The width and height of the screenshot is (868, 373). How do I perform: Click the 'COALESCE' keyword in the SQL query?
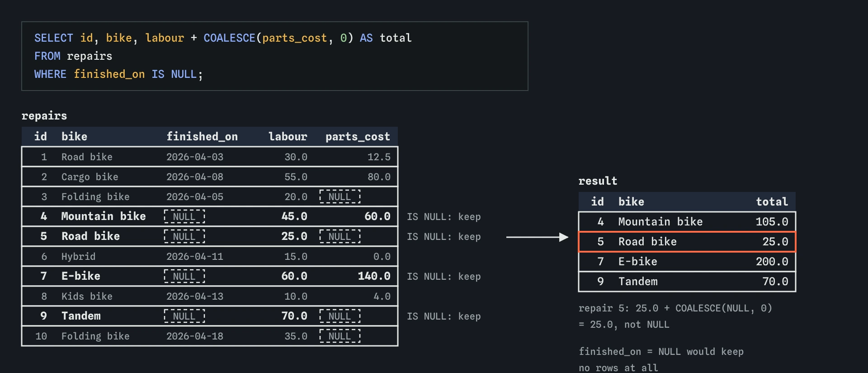coord(229,38)
